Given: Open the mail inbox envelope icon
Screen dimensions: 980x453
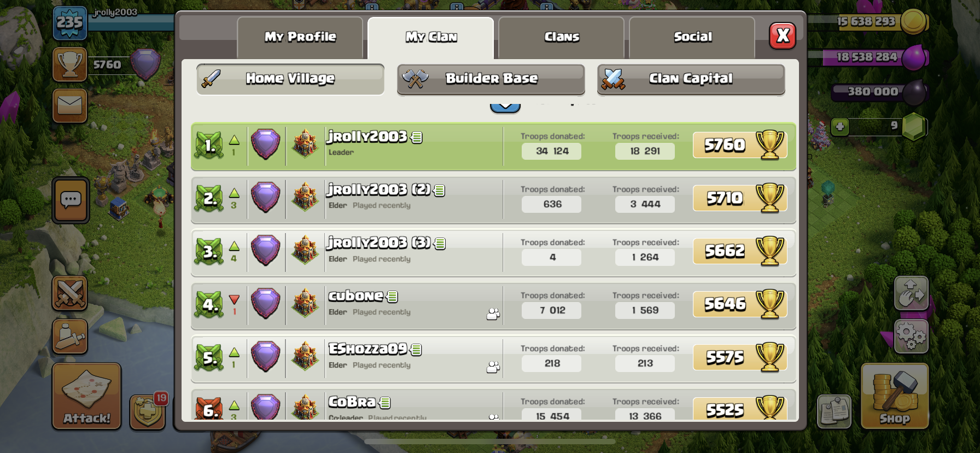Looking at the screenshot, I should pos(70,106).
